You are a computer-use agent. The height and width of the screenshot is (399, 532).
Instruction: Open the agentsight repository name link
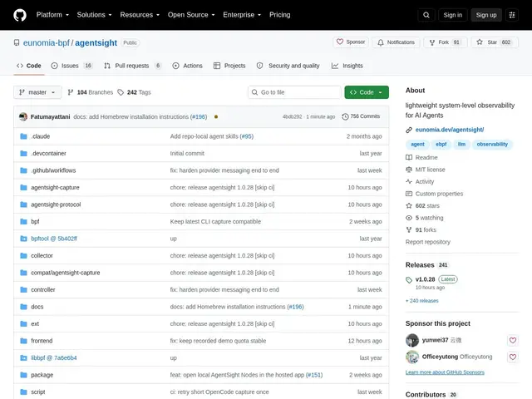tap(96, 42)
